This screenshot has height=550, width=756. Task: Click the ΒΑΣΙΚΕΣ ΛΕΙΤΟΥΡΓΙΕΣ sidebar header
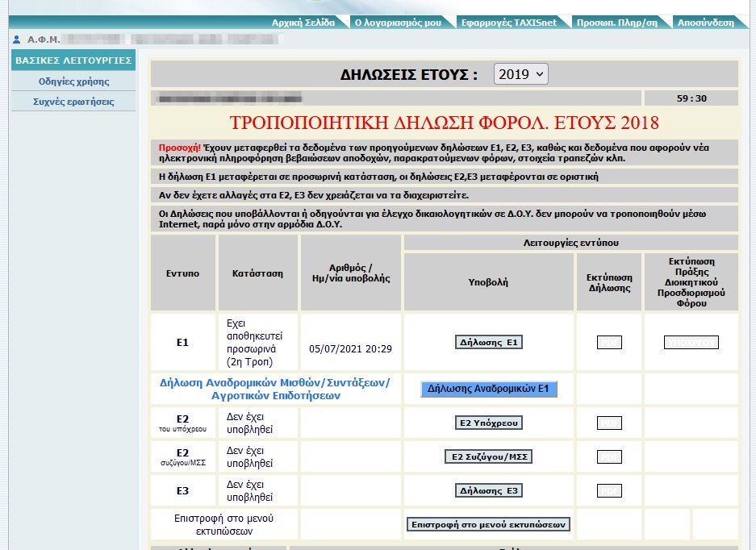[x=73, y=60]
